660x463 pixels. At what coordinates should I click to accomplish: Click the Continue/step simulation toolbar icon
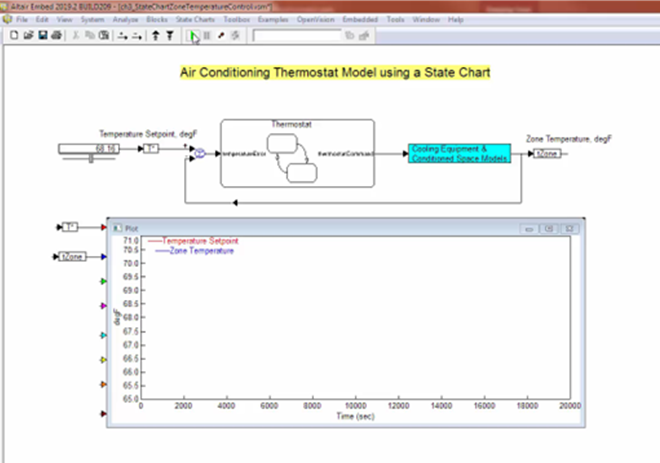pyautogui.click(x=235, y=36)
